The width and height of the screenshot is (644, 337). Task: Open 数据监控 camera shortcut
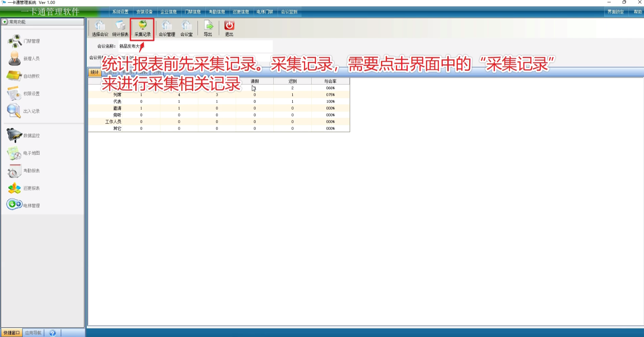coord(24,136)
